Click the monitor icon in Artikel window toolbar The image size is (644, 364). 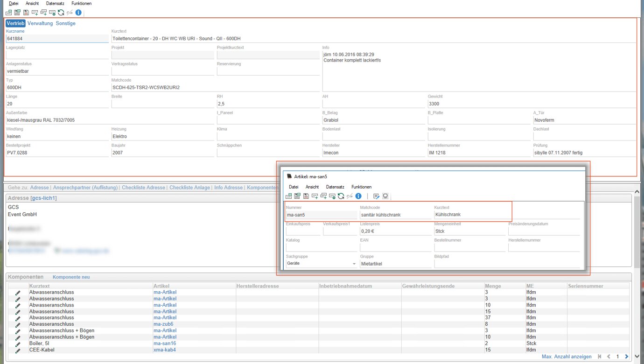click(385, 196)
